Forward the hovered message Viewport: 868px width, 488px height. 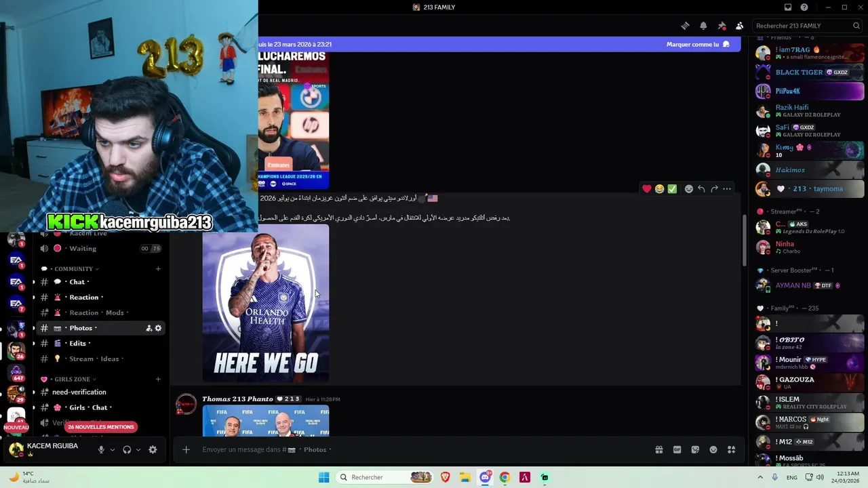tap(714, 189)
